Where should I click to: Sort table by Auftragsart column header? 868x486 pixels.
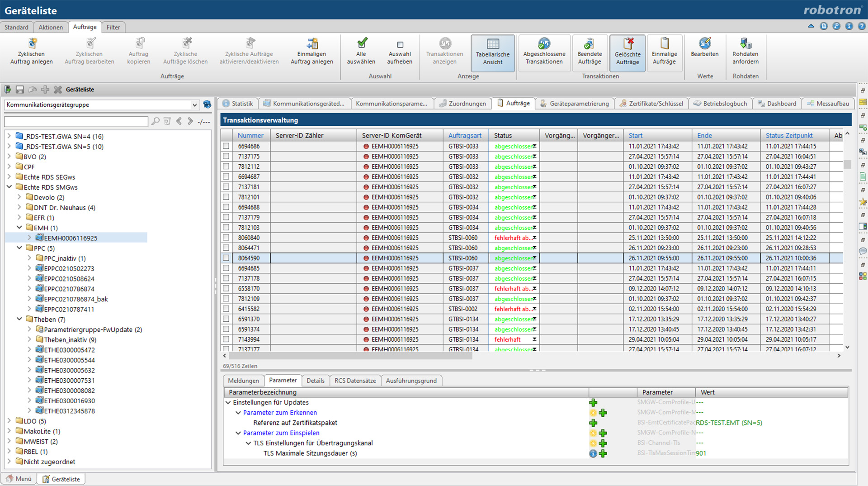(x=465, y=135)
